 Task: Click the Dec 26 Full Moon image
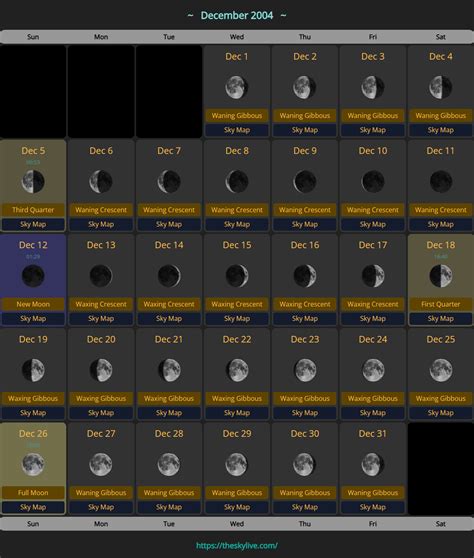pyautogui.click(x=33, y=464)
